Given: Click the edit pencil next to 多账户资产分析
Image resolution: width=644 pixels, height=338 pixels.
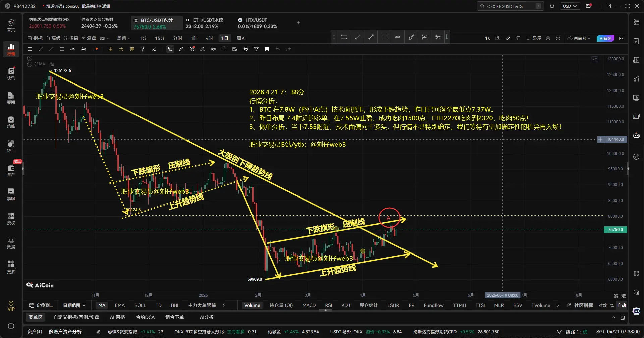Looking at the screenshot, I should 98,332.
